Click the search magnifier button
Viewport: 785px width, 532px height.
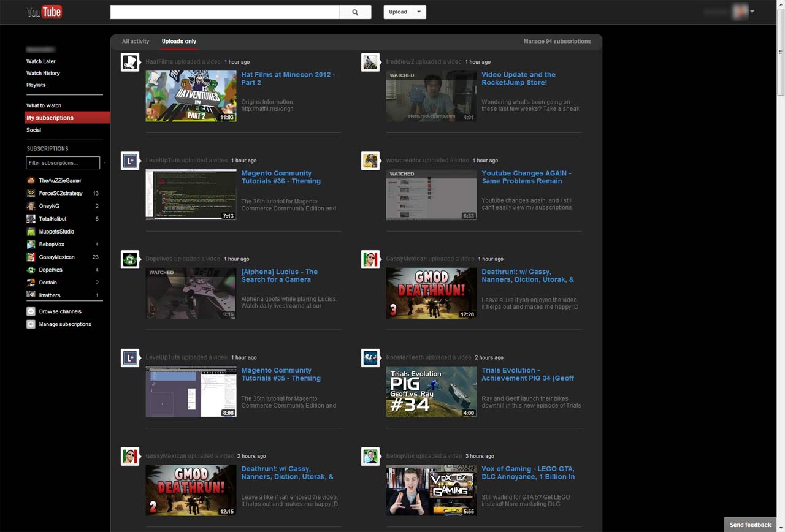[x=355, y=12]
